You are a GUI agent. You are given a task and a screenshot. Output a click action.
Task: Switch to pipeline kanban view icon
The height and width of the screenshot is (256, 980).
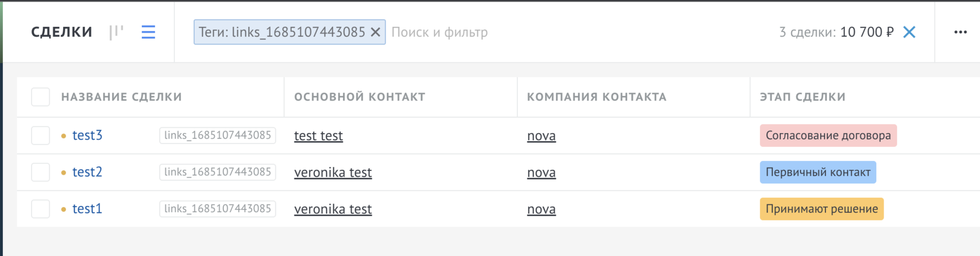[117, 32]
